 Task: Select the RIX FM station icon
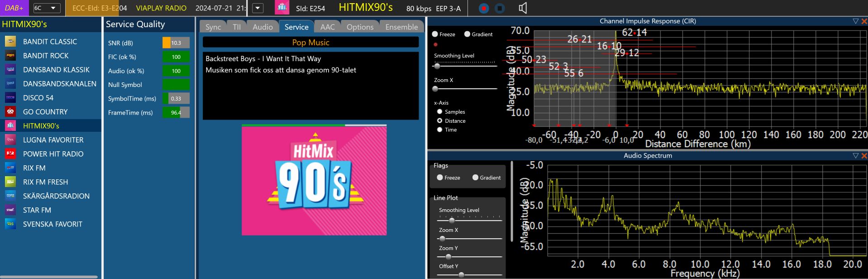[x=10, y=168]
